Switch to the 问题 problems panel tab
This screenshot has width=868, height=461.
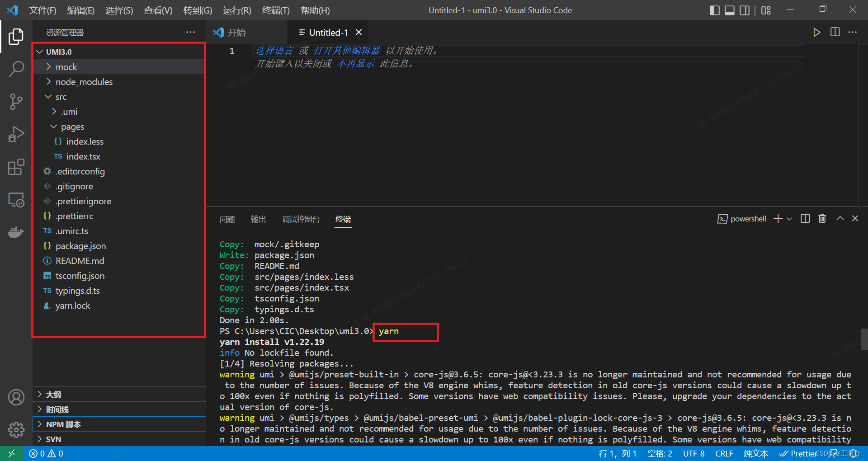(227, 219)
